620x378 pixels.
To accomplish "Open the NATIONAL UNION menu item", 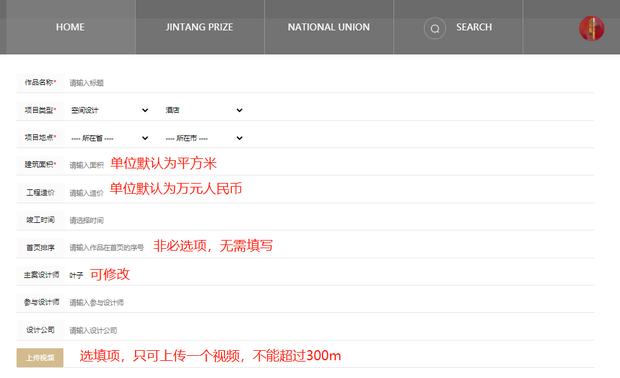I will click(x=329, y=27).
